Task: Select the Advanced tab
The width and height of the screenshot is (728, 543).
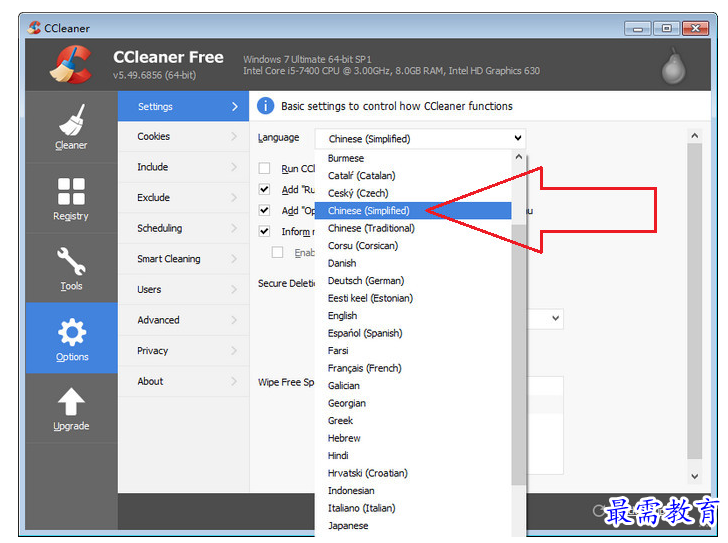Action: pos(183,320)
